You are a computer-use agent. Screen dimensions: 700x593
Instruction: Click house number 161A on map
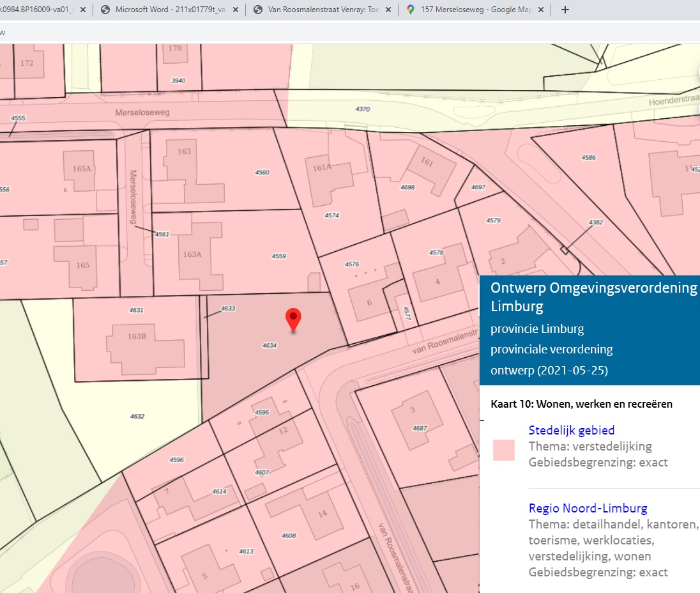coord(322,167)
